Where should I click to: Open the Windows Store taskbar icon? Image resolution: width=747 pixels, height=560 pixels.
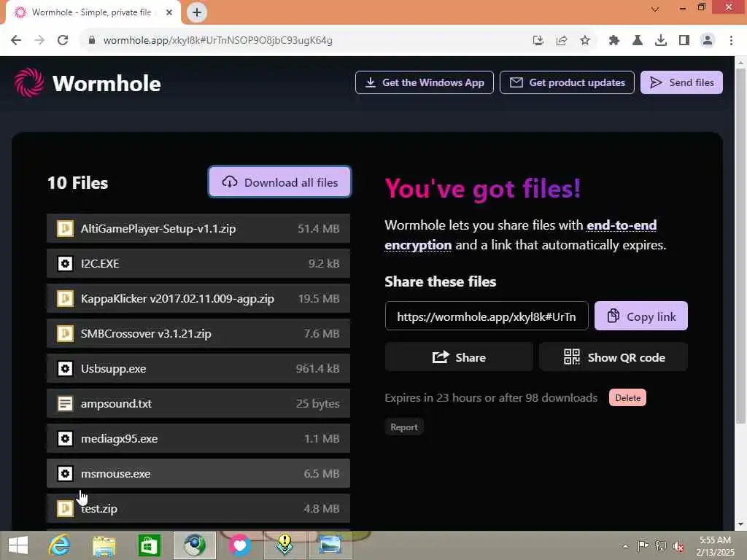pos(149,545)
